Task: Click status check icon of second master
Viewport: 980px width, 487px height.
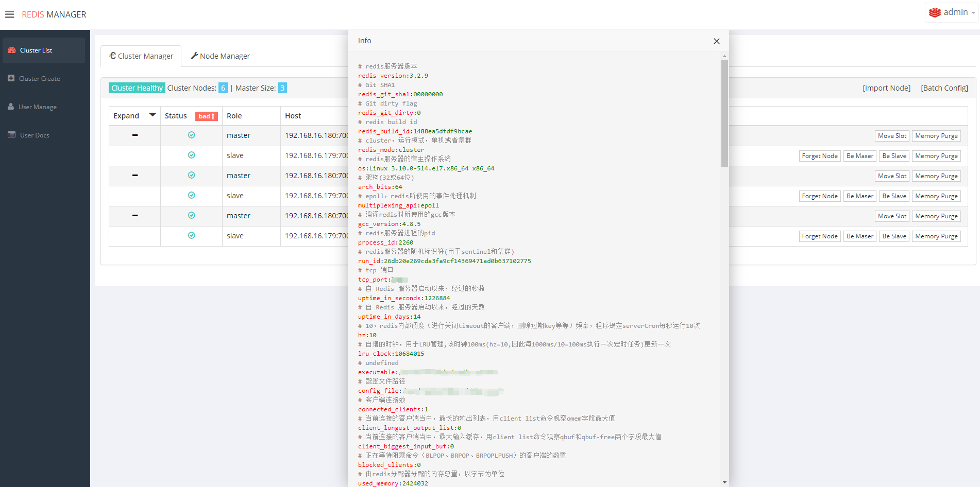Action: 192,175
